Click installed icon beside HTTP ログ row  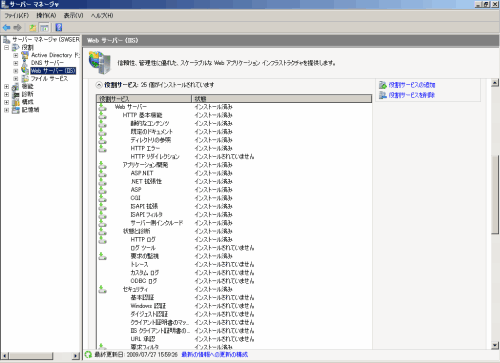(x=103, y=240)
